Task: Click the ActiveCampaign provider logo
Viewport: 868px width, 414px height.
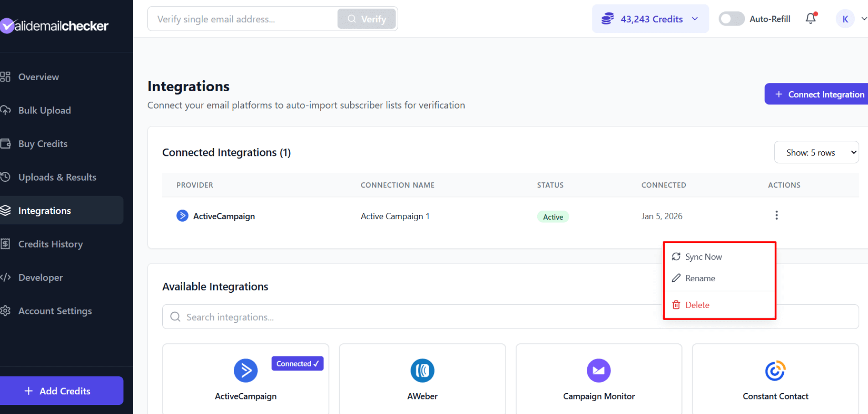Action: click(182, 215)
